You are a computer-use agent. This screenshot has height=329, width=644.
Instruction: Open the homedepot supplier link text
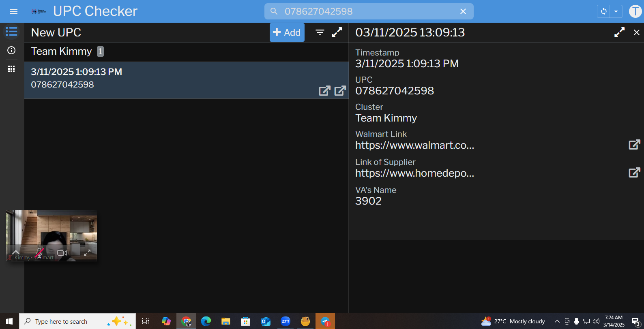(414, 173)
